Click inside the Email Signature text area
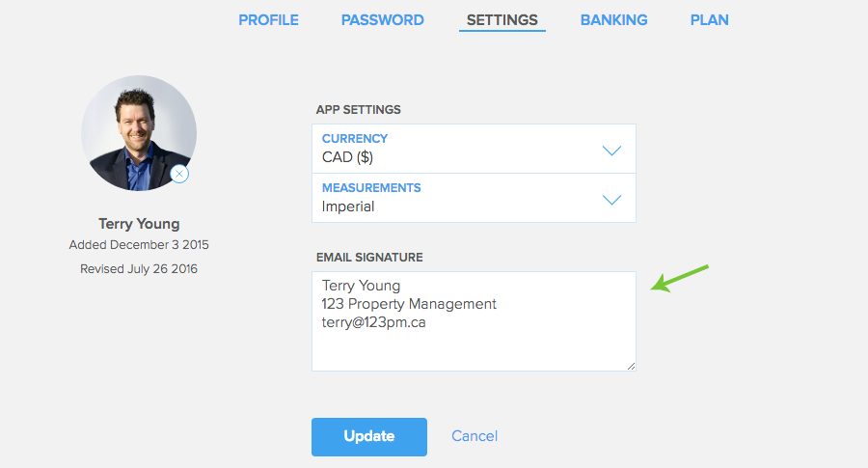 [474, 321]
